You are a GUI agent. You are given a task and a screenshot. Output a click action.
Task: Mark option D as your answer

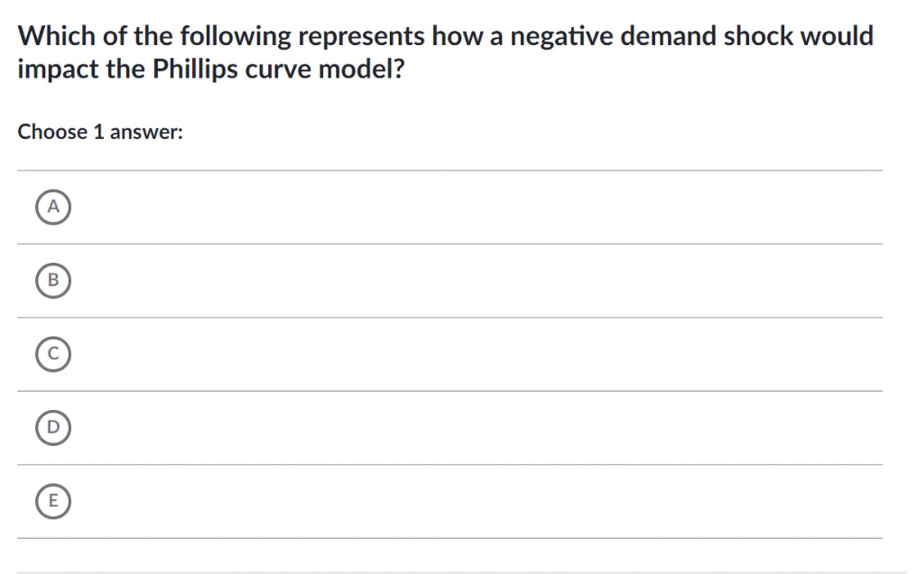click(x=53, y=428)
